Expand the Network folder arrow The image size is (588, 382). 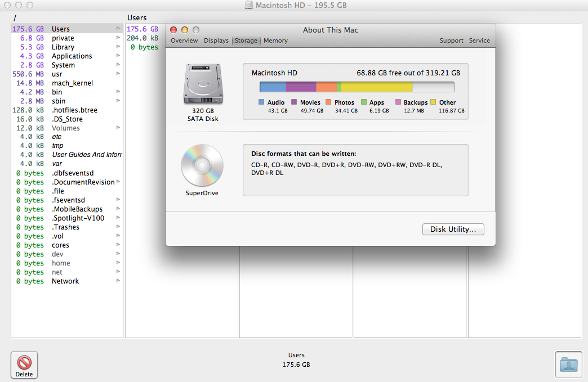pos(118,280)
